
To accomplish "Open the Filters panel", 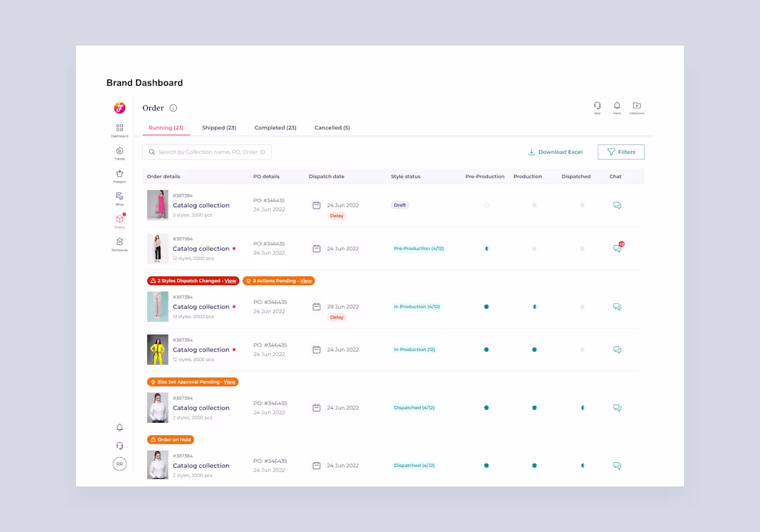I will (x=620, y=151).
